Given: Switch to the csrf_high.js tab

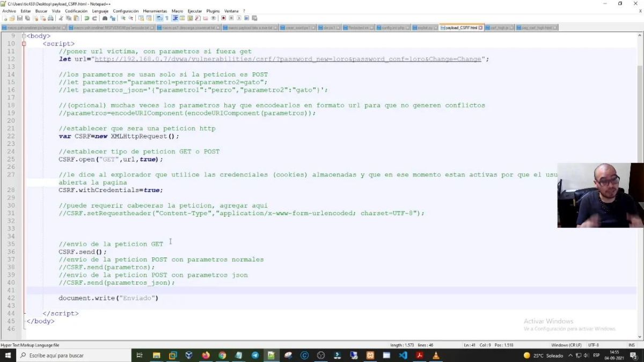Looking at the screenshot, I should tap(499, 27).
